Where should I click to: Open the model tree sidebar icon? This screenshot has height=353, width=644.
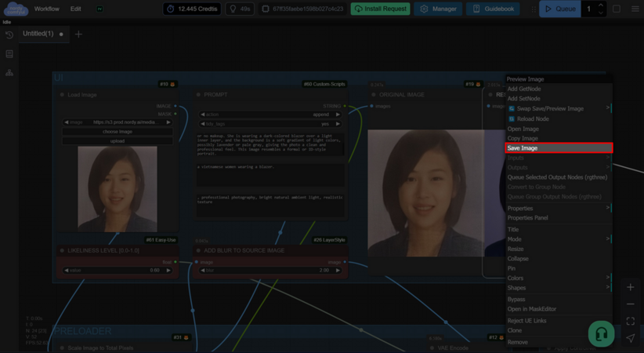pyautogui.click(x=9, y=73)
